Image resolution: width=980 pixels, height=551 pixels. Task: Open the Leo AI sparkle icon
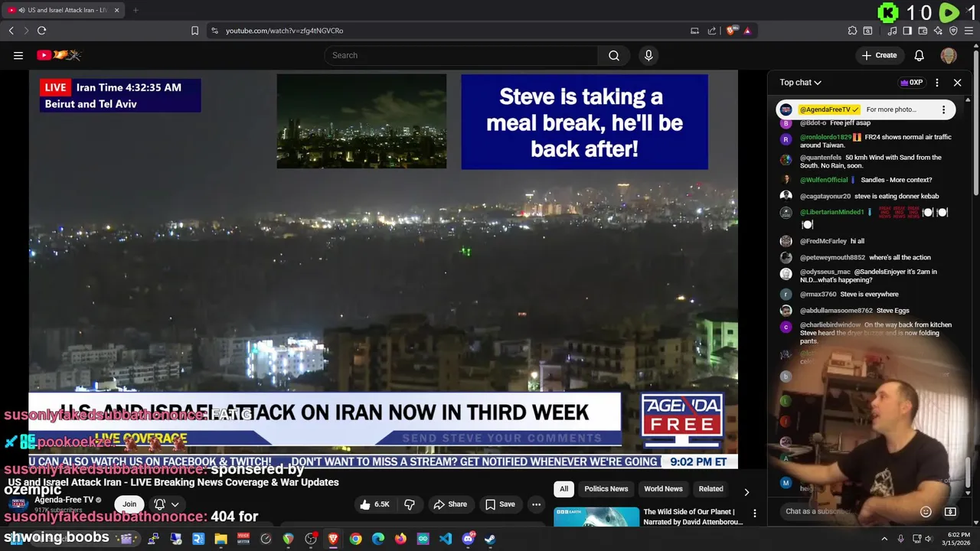(x=938, y=31)
